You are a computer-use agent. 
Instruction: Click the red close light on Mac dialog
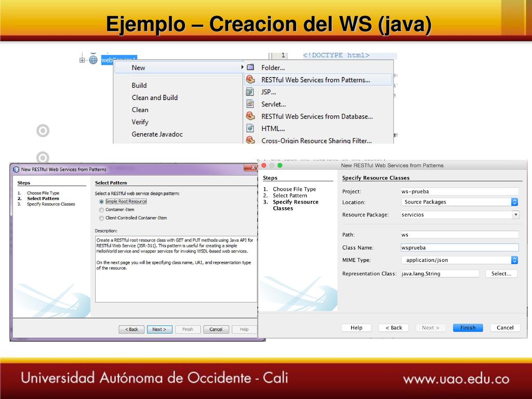click(263, 165)
